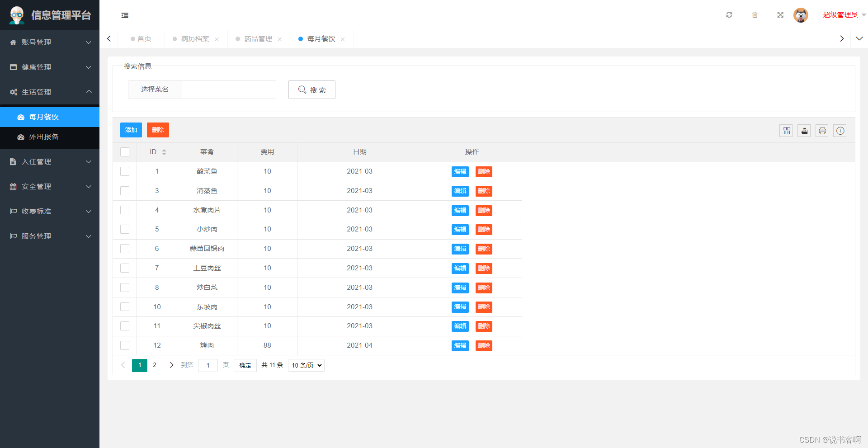Go to page 2 in pagination
This screenshot has height=448, width=868.
coord(155,365)
